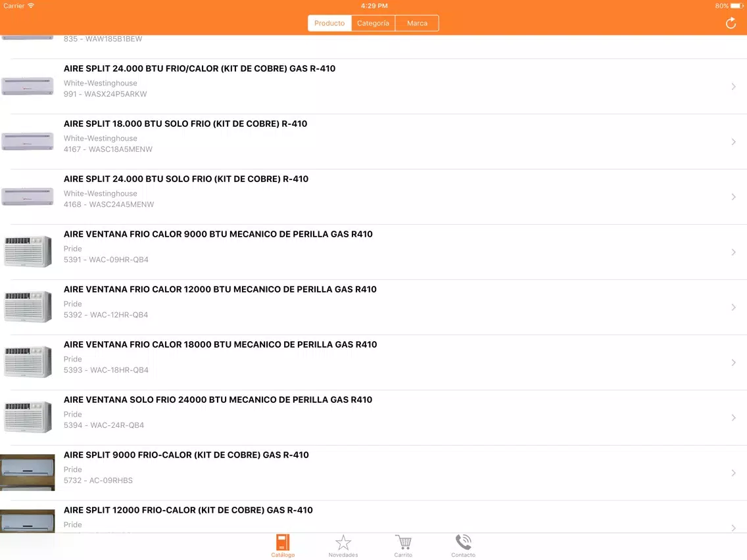Open the Carrito shopping cart icon
This screenshot has width=747, height=560.
[x=403, y=542]
